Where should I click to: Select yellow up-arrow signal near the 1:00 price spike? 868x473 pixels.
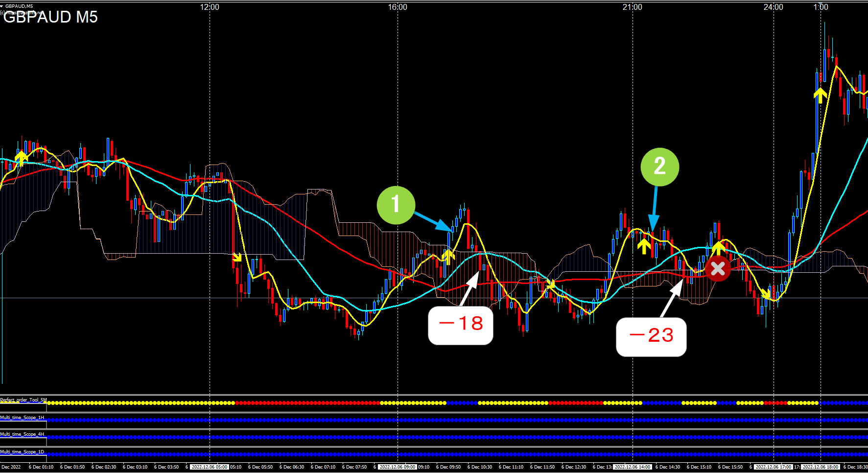pyautogui.click(x=820, y=95)
